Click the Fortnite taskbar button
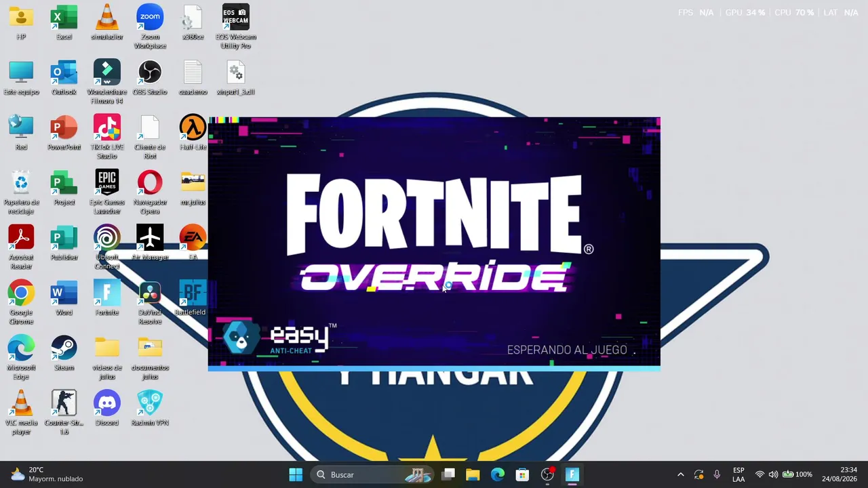 [x=572, y=474]
